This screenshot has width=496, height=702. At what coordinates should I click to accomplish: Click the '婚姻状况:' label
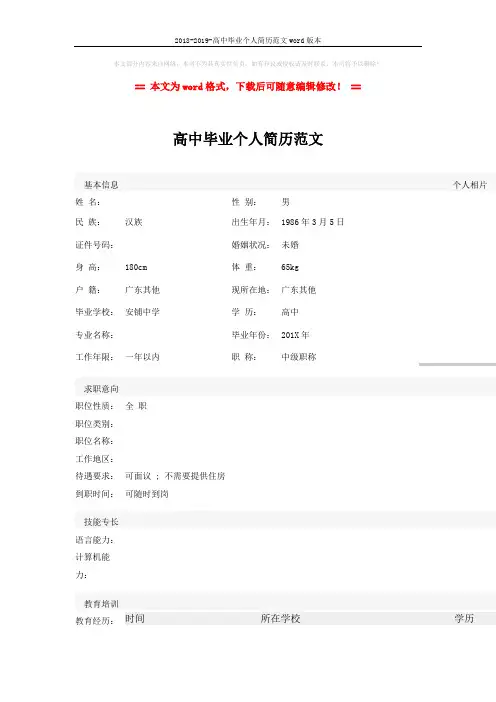coord(251,245)
